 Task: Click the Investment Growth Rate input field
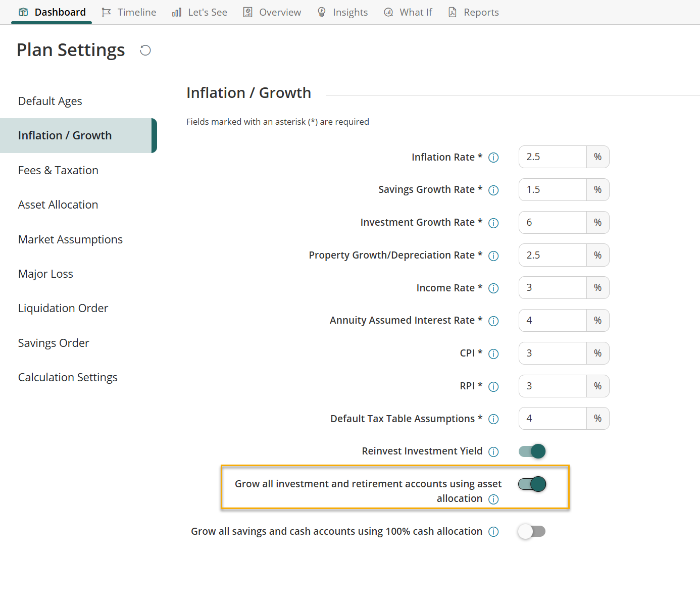pos(553,222)
